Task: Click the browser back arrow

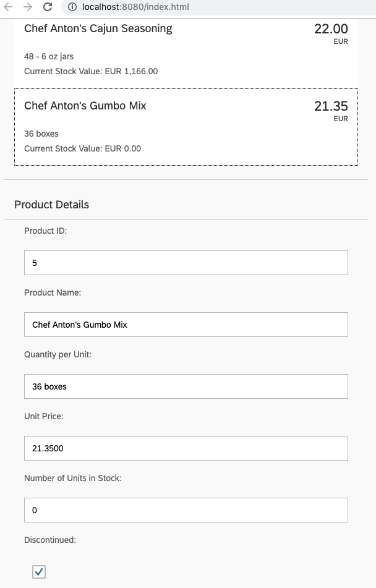Action: click(9, 7)
